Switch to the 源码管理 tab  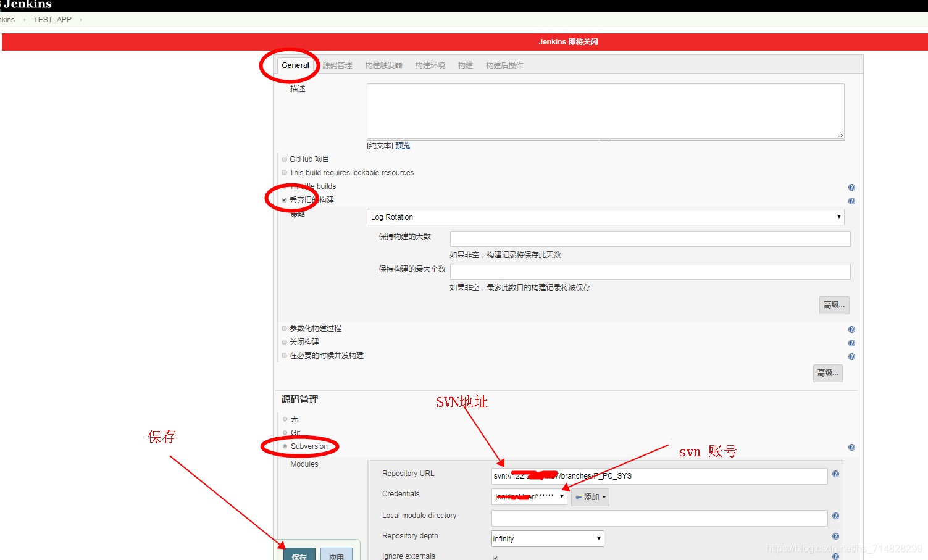tap(337, 65)
